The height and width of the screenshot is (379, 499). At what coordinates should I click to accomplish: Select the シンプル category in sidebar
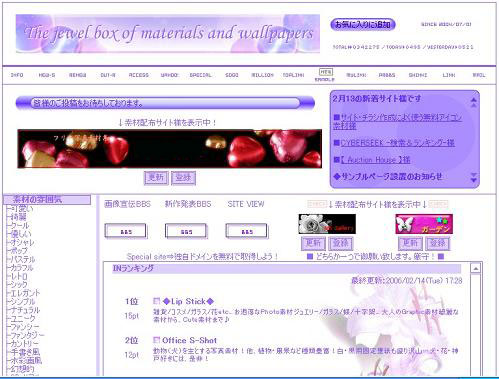click(23, 301)
